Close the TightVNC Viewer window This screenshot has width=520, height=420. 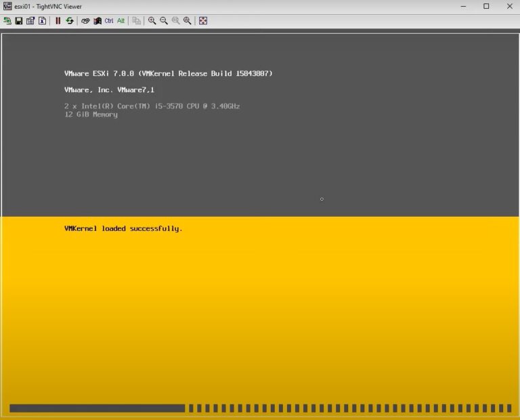tap(510, 6)
